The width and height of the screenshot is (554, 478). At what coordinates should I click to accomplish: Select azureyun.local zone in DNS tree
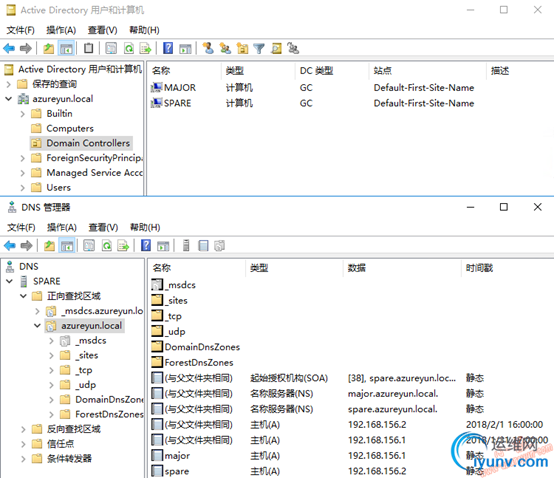(x=85, y=326)
